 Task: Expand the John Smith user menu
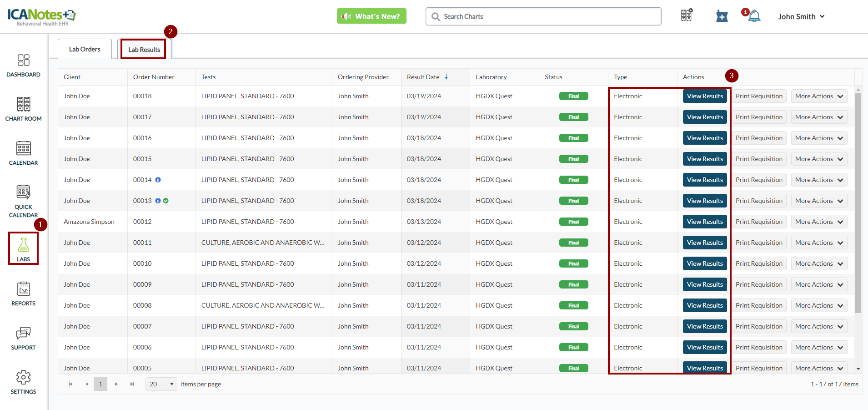tap(801, 16)
